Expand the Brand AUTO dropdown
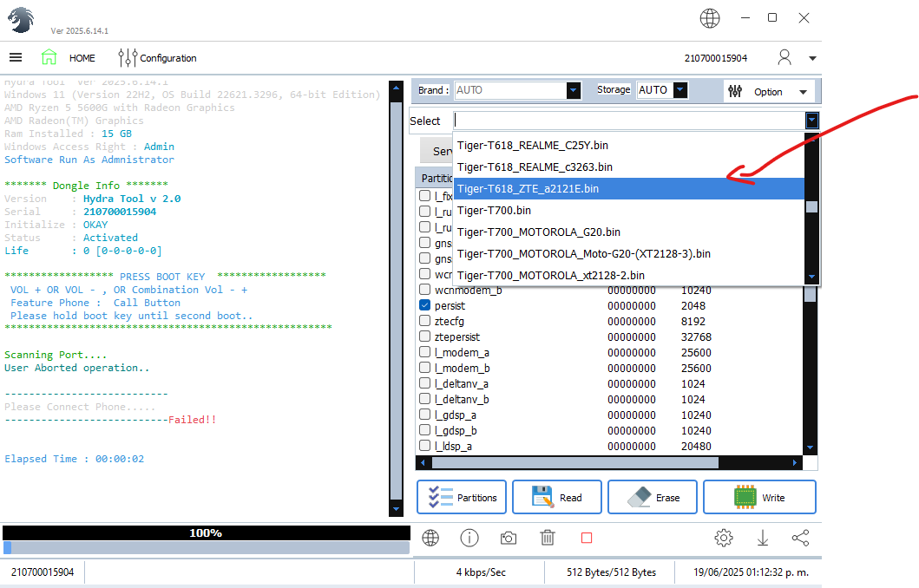 573,90
